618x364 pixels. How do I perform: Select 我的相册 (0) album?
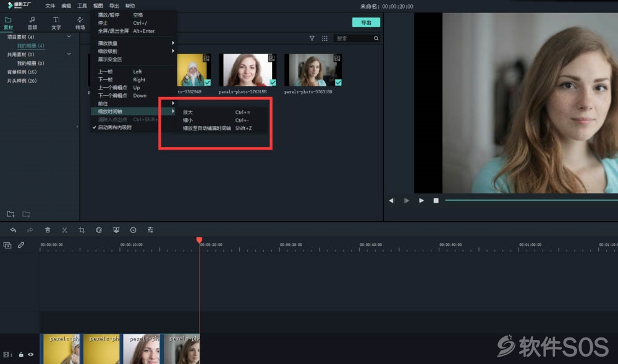click(x=31, y=63)
